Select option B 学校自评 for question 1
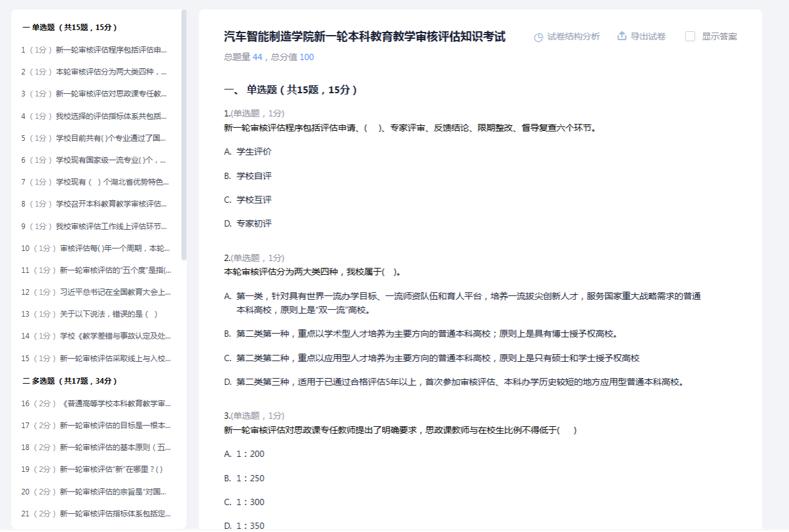Screen dimensions: 789x532 coord(254,176)
